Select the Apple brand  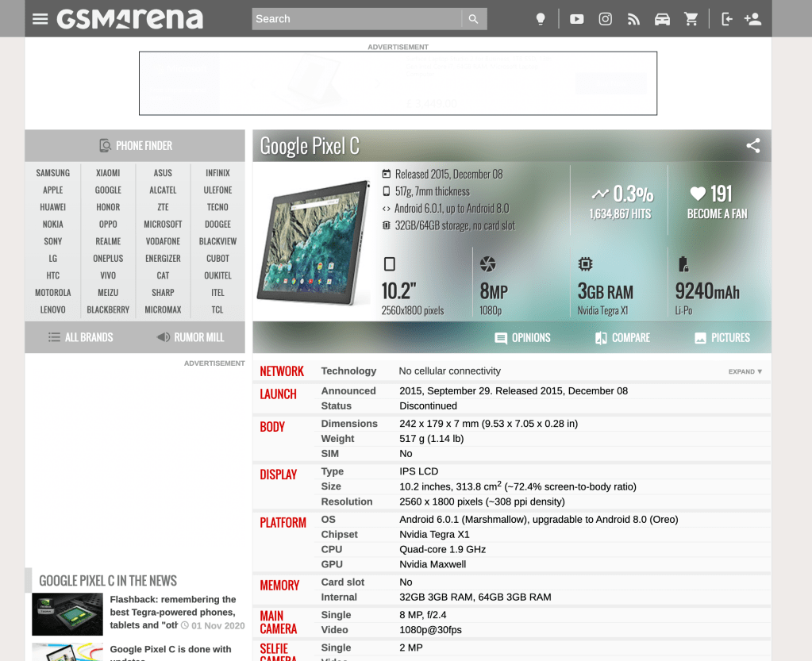click(53, 190)
